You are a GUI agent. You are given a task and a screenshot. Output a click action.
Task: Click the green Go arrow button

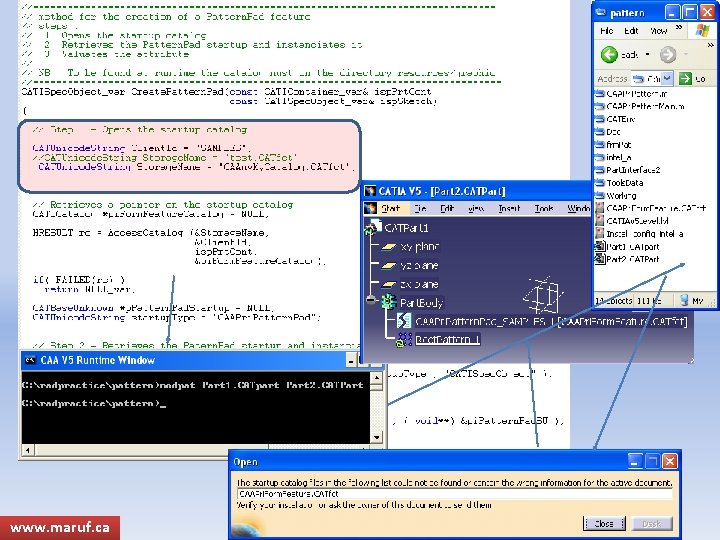click(x=685, y=79)
